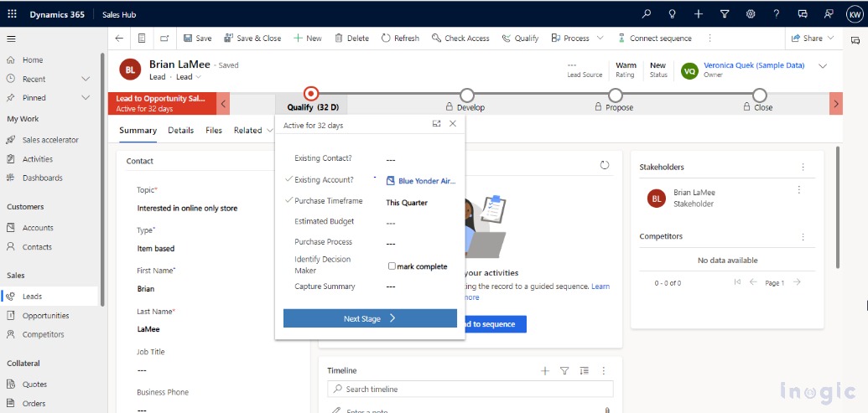The image size is (868, 413).
Task: Click the search magnifier in top bar
Action: click(646, 14)
